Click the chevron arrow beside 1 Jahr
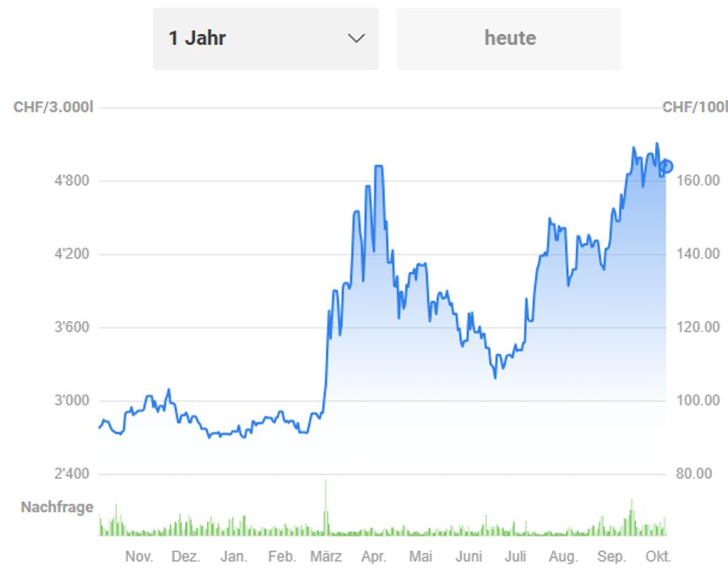 click(x=356, y=39)
